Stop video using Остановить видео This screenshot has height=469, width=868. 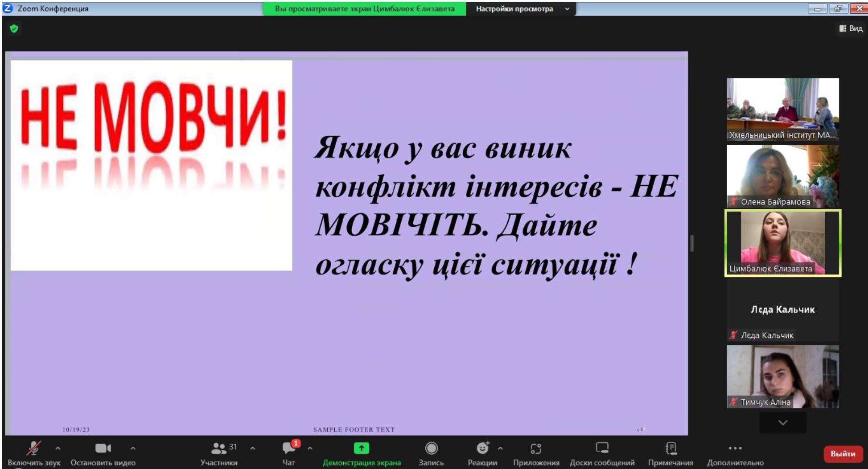[x=103, y=448]
